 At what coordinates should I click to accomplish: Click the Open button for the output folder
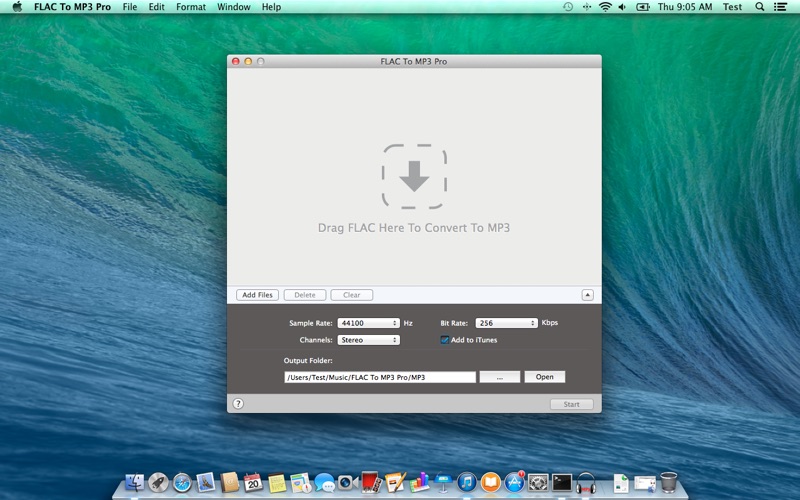(544, 377)
